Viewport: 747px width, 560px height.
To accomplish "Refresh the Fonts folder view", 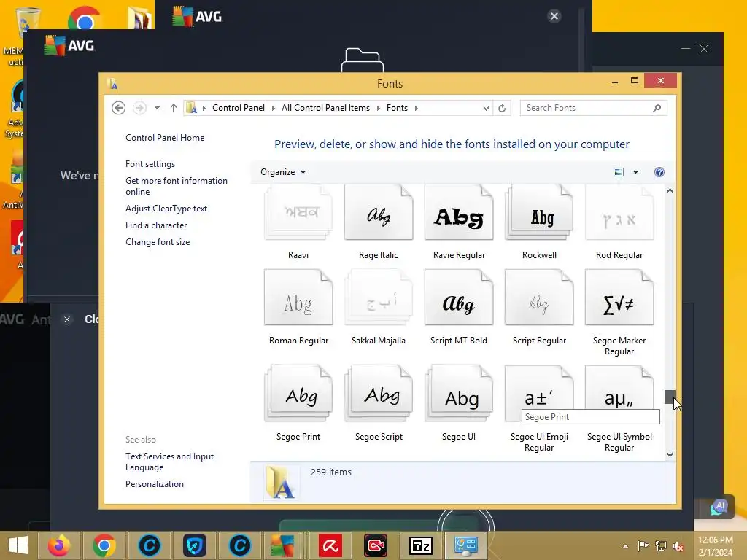I will [502, 108].
